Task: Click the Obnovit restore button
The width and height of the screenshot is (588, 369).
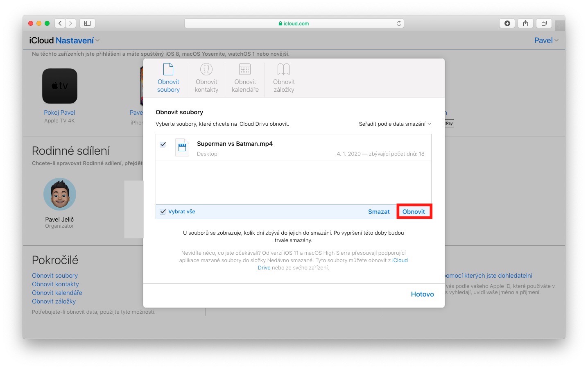Action: [x=414, y=212]
